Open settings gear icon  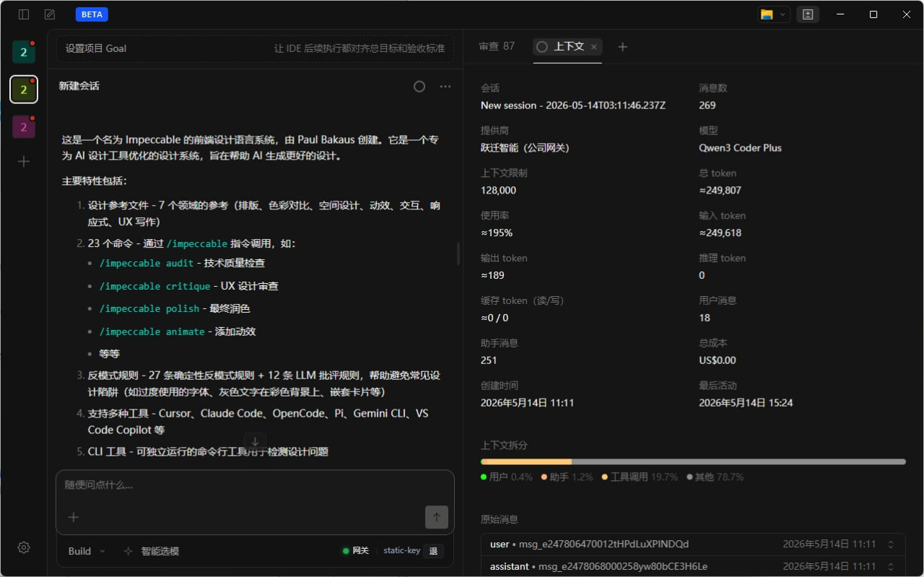click(24, 547)
